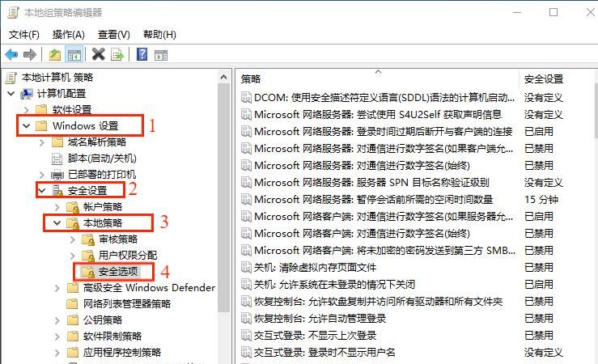Collapse the 本地策略 node

(x=57, y=222)
